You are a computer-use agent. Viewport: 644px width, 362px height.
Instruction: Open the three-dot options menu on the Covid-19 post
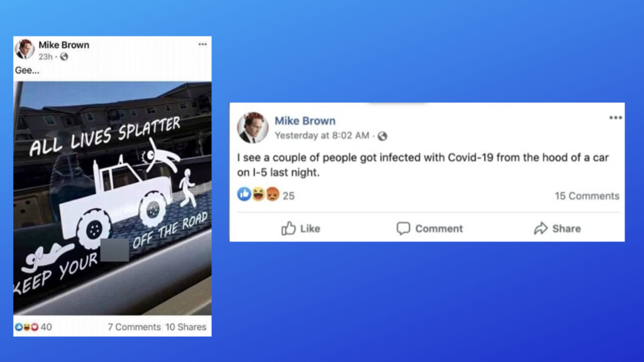(x=615, y=118)
